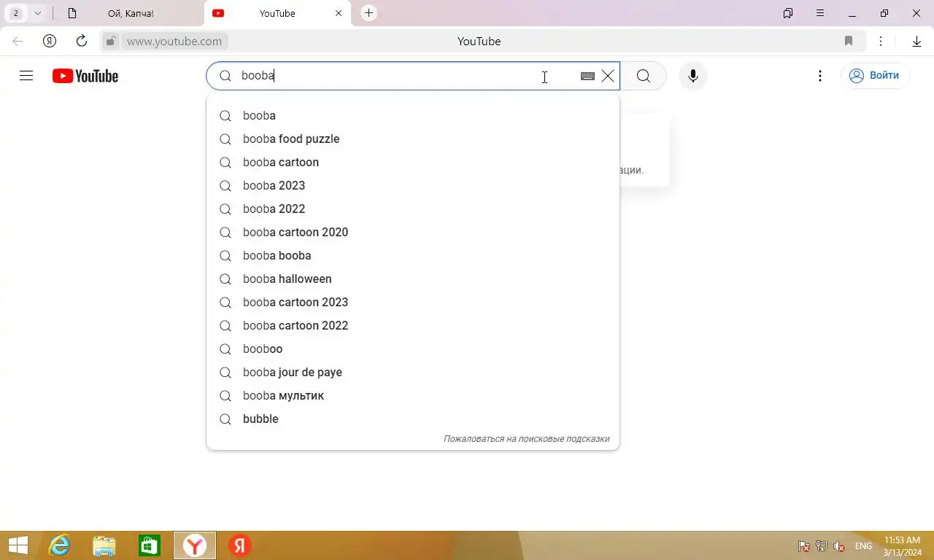Viewport: 934px width, 560px height.
Task: Click the search icon beside bubble
Action: 225,419
